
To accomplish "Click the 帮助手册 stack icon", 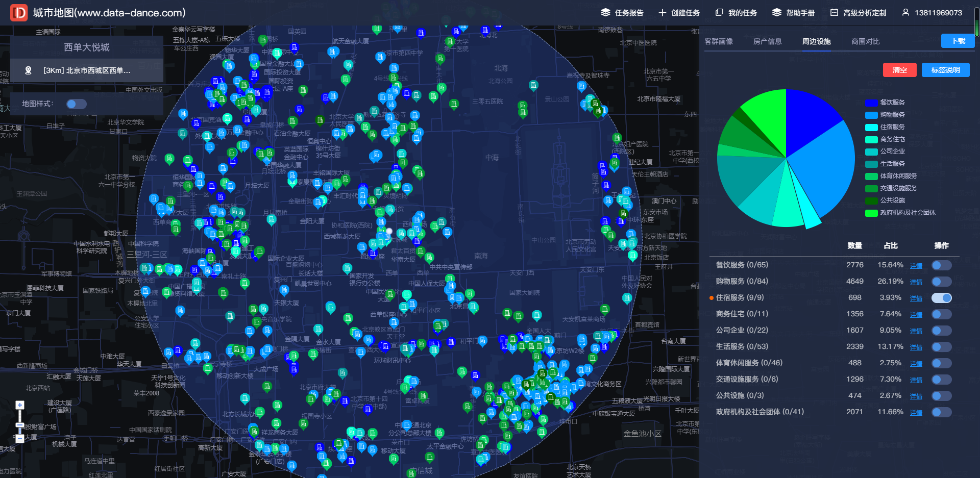I will point(776,13).
